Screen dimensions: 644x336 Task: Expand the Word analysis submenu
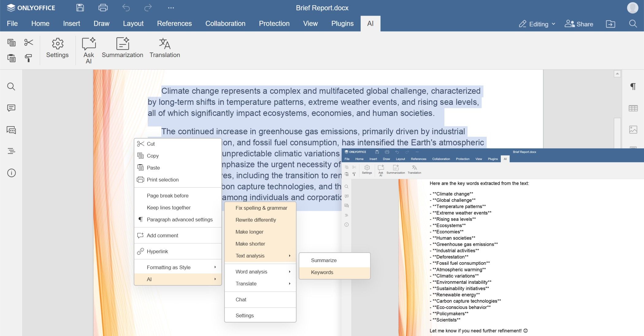[260, 272]
